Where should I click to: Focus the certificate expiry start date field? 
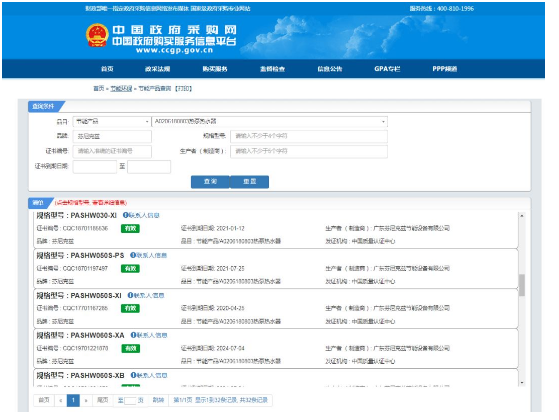click(95, 167)
